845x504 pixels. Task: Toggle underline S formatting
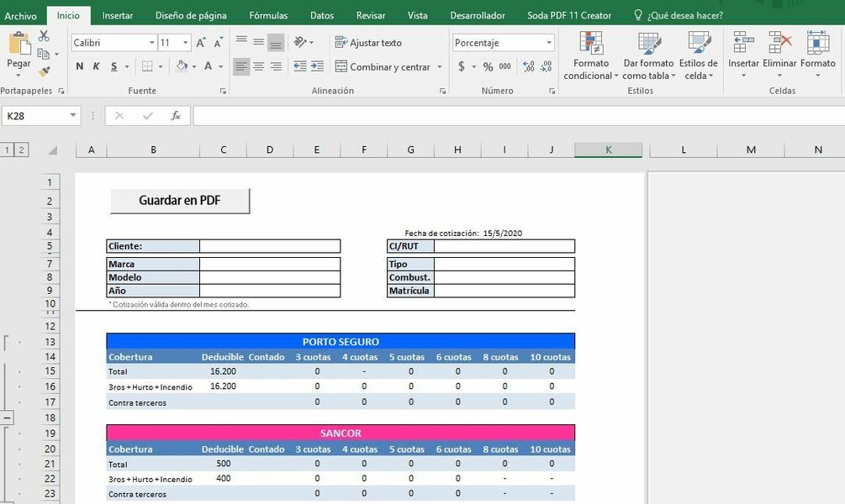(x=114, y=66)
